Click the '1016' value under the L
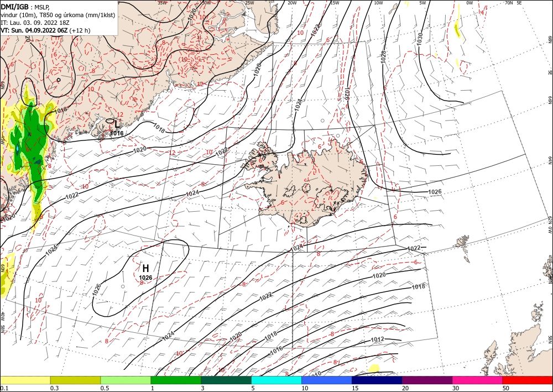 click(117, 133)
